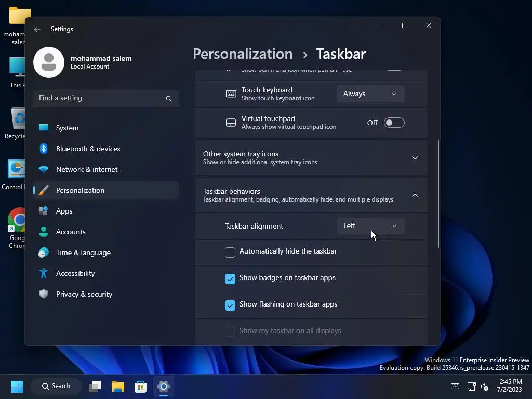Click the Find a setting search box
This screenshot has width=532, height=399.
coord(106,98)
